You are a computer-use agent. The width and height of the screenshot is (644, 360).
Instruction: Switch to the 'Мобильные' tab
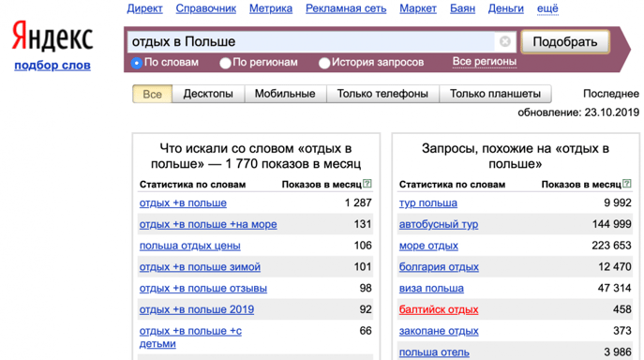285,94
